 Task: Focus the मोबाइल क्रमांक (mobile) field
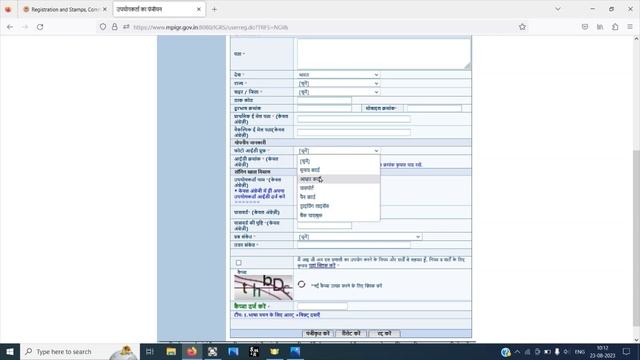(434, 108)
